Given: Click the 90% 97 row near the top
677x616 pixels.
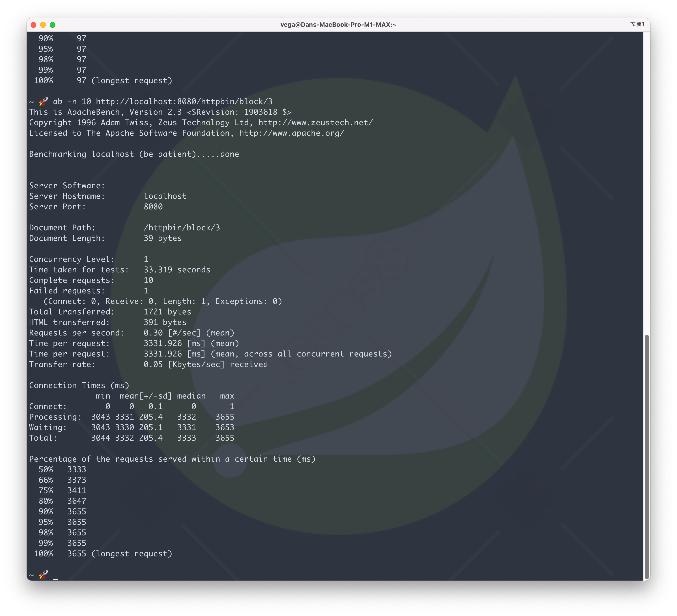Looking at the screenshot, I should 62,39.
